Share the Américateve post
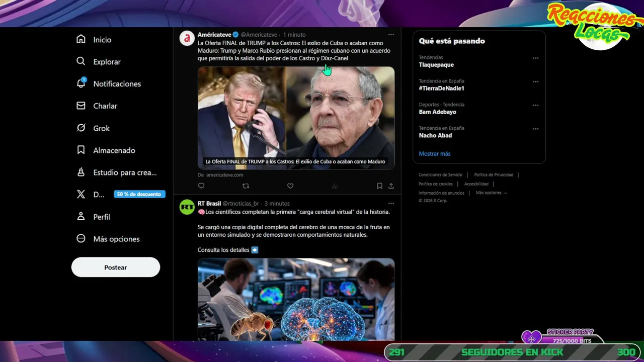This screenshot has width=644, height=362. click(x=391, y=186)
